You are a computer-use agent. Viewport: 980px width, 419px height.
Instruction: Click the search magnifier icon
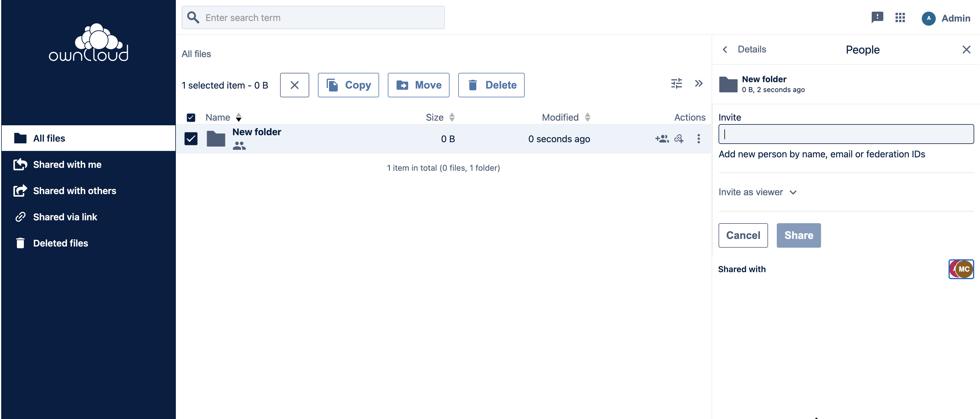coord(193,17)
